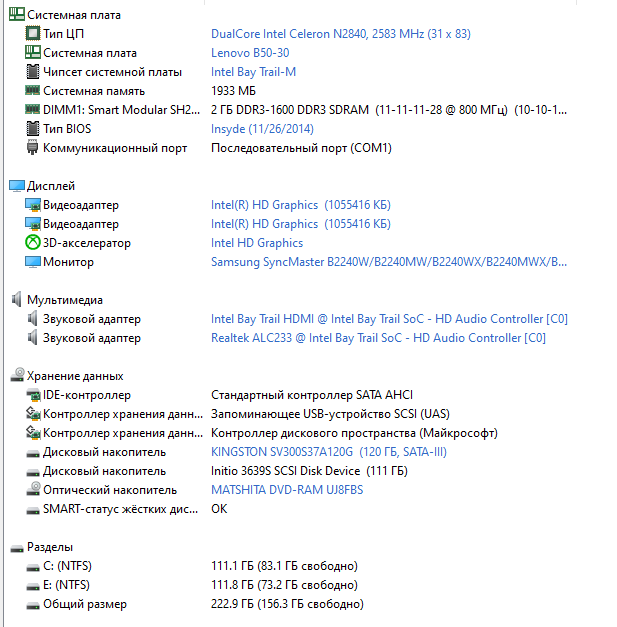Click the SMART-статус drive icon
This screenshot has width=617, height=627.
33,511
